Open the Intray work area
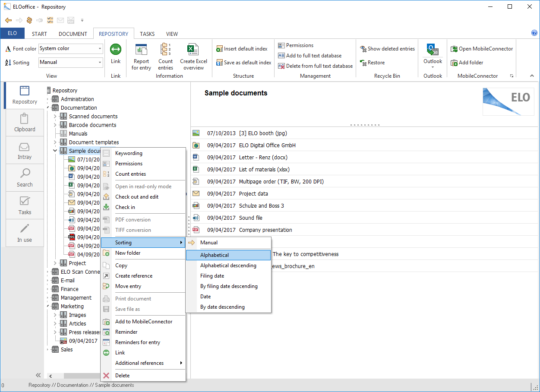 point(25,150)
